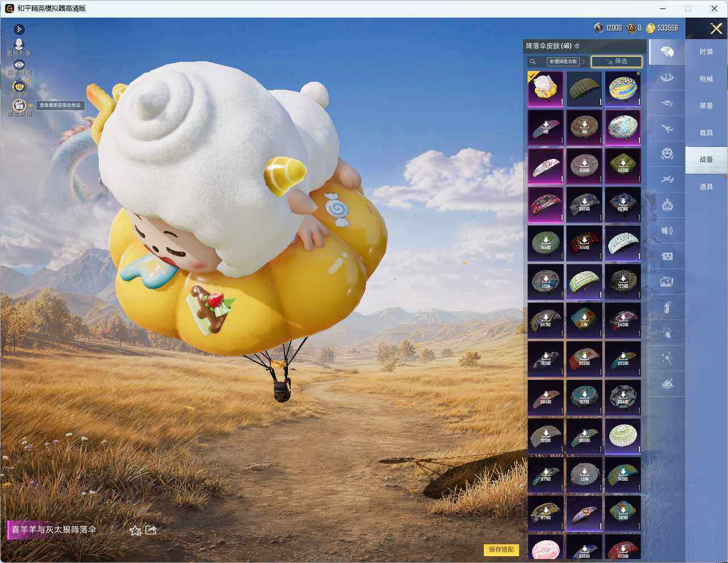Viewport: 728px width, 563px height.
Task: Select the drone category icon
Action: point(667,103)
